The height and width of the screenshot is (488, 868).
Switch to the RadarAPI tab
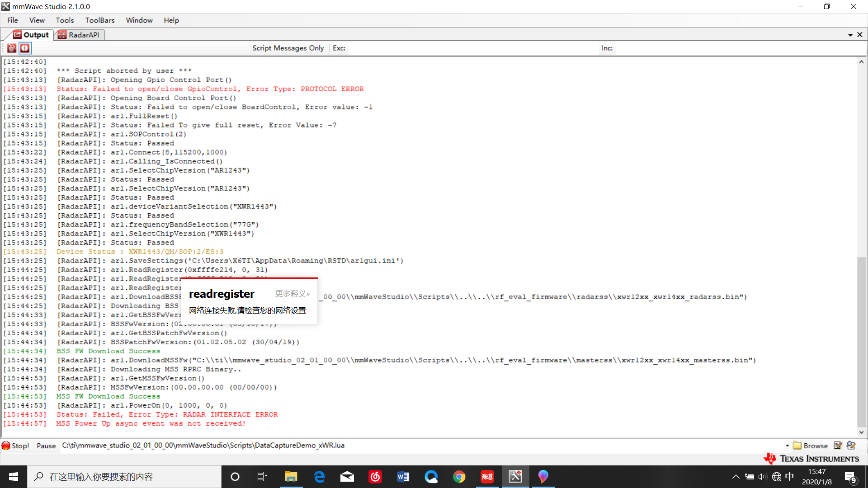[80, 35]
